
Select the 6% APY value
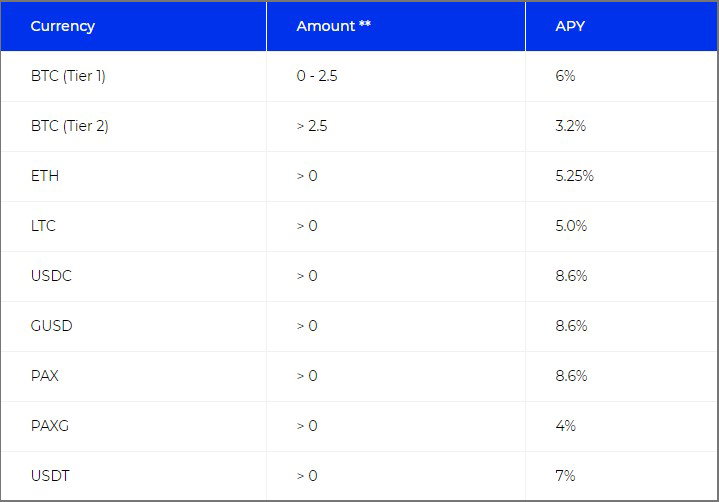click(565, 76)
